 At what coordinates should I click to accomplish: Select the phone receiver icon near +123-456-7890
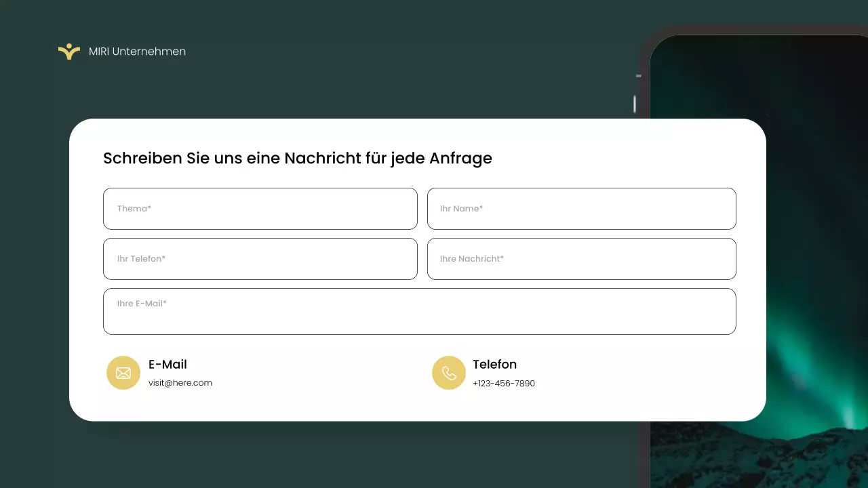pos(449,373)
